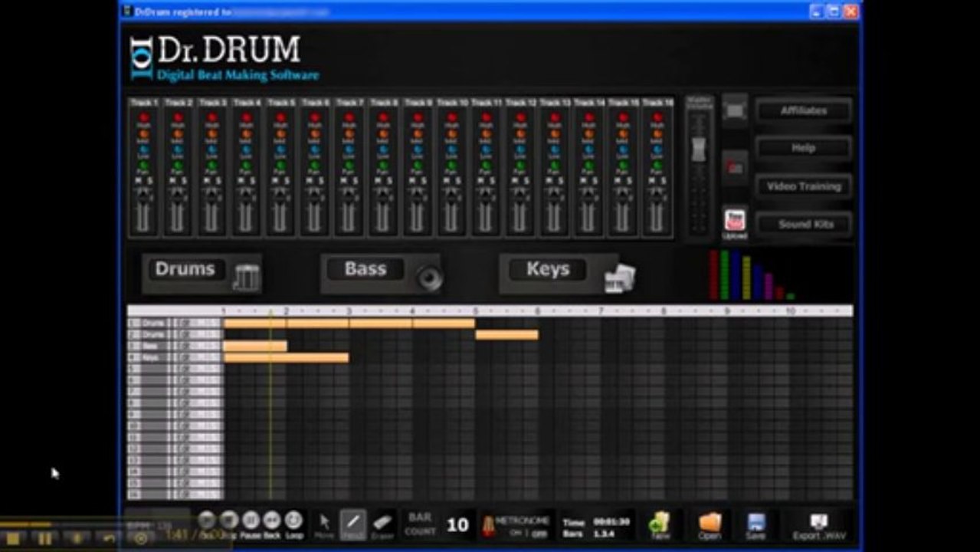Click bar 8 on the timeline ruler
Image resolution: width=980 pixels, height=552 pixels.
[x=664, y=311]
